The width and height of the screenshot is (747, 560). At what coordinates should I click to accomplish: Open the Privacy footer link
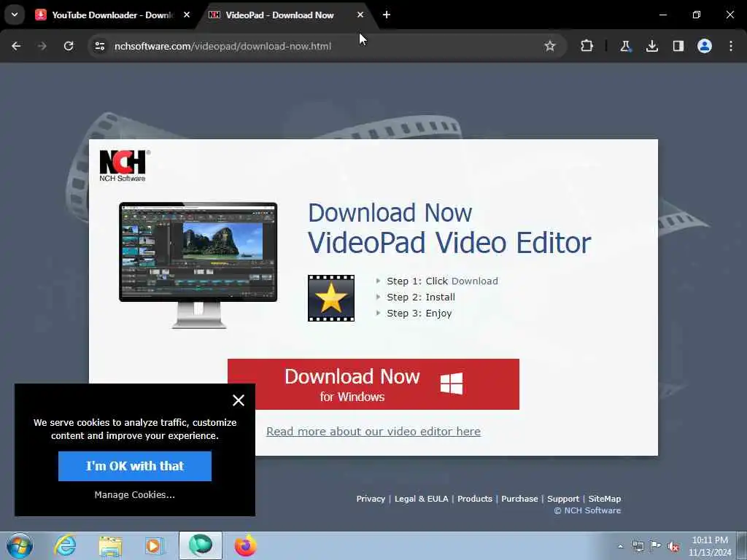(x=371, y=499)
